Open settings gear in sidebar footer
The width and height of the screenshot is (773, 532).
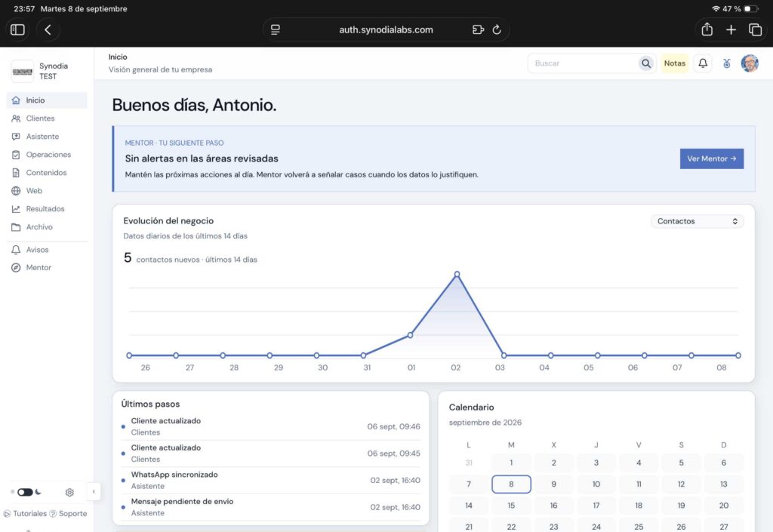click(x=69, y=492)
